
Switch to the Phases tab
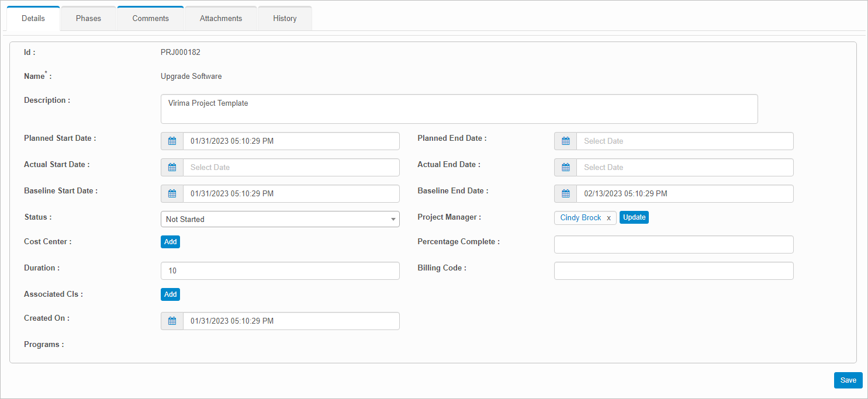click(x=88, y=19)
